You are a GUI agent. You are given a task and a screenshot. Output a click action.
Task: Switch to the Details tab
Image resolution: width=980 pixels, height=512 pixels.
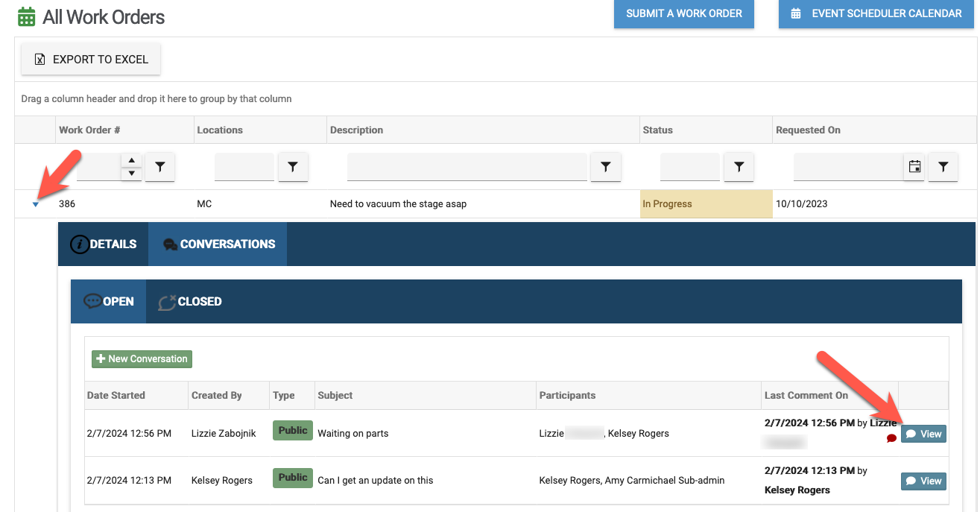tap(104, 244)
